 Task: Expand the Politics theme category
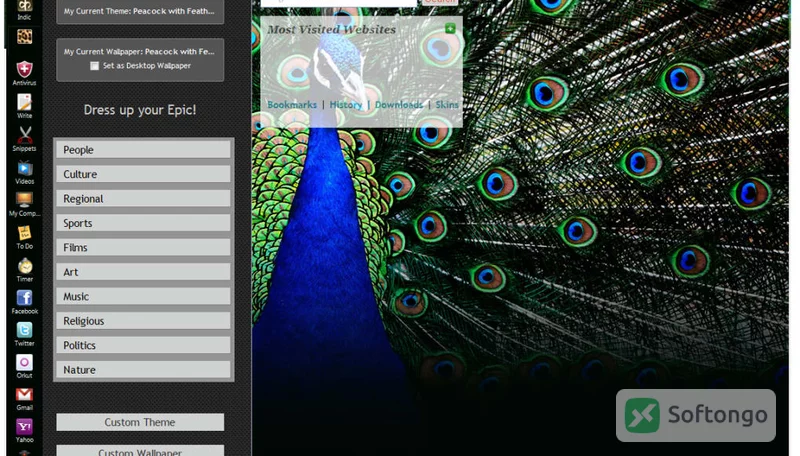coord(143,346)
